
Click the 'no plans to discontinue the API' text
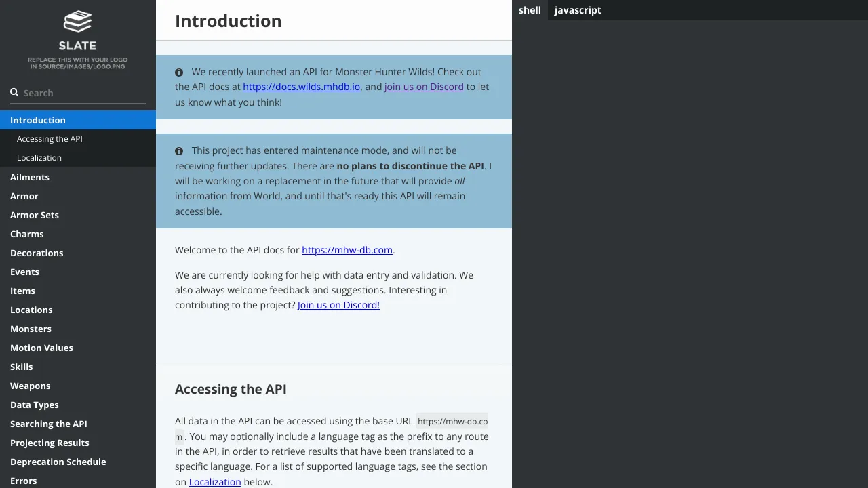[410, 166]
